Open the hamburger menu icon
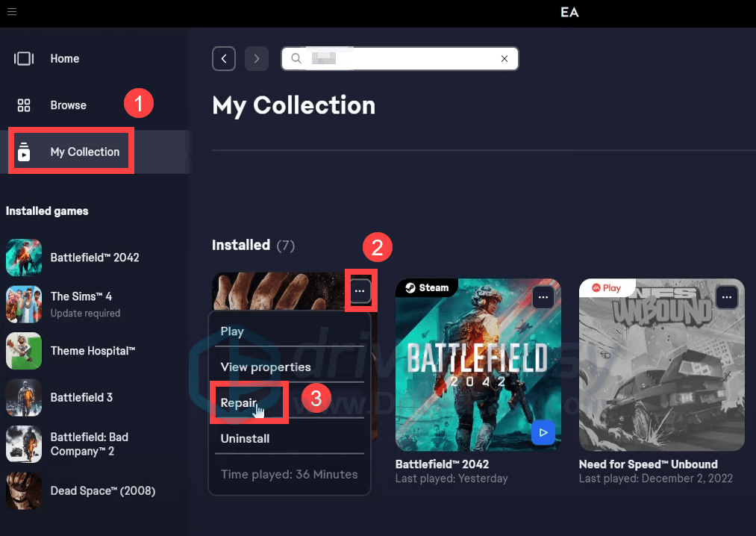The height and width of the screenshot is (536, 756). (x=13, y=12)
